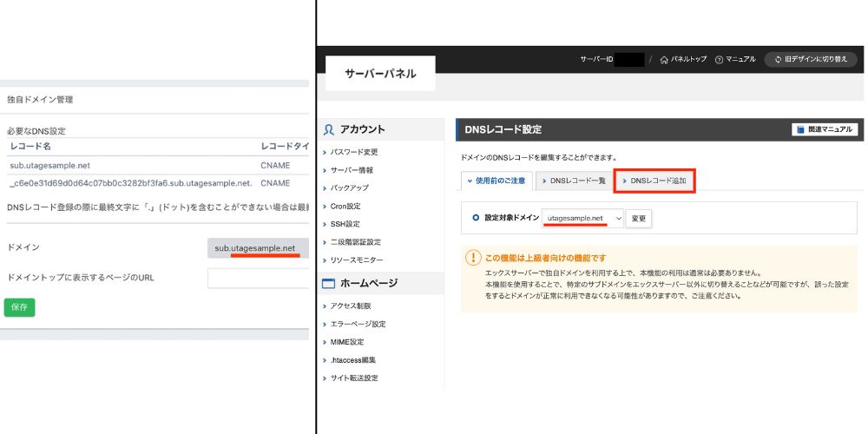The image size is (868, 434).
Task: Click the home icon beside パネルトップ
Action: [x=664, y=59]
